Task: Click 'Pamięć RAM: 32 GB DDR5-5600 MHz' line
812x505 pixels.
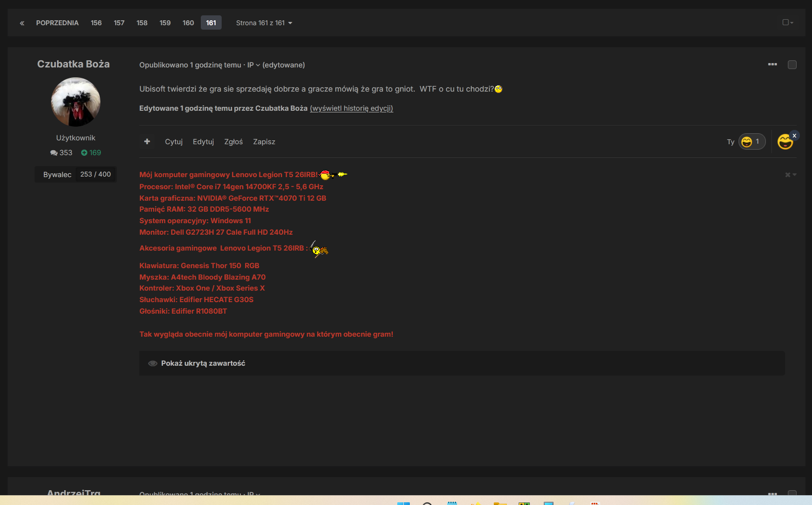Action: click(204, 209)
